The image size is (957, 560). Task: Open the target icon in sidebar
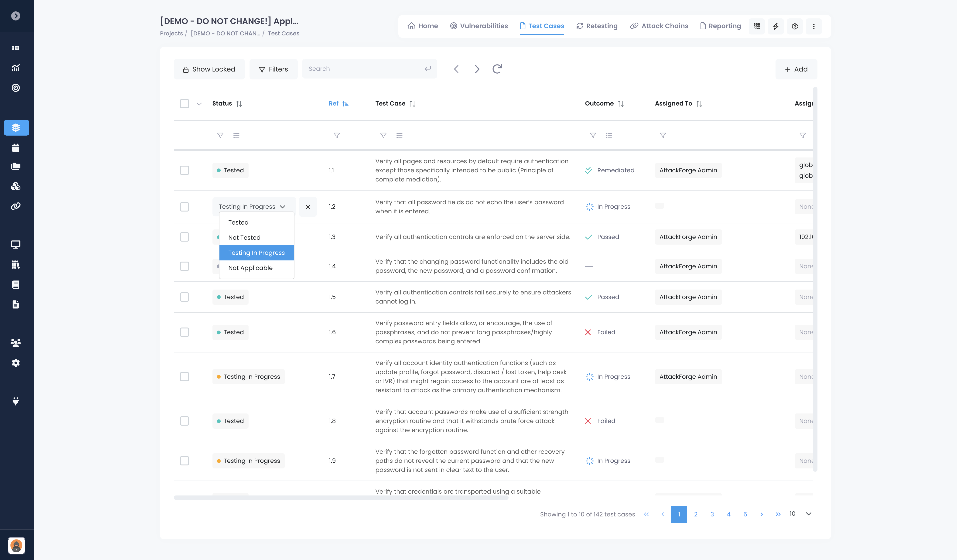click(16, 88)
